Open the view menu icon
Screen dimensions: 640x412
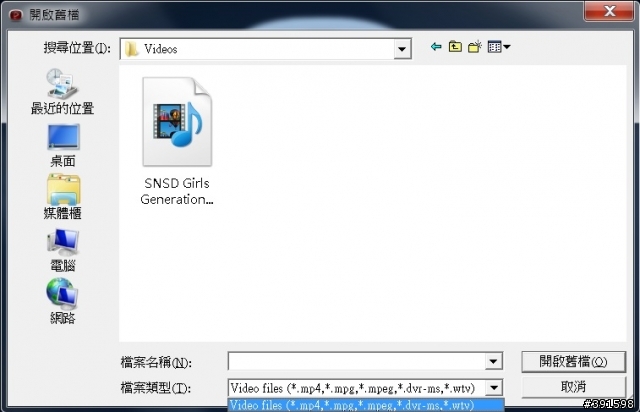pos(499,47)
